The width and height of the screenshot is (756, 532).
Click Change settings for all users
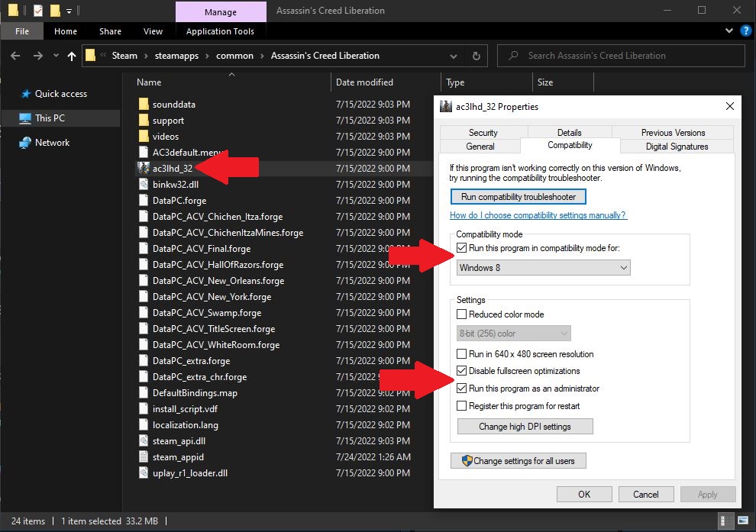tap(519, 461)
